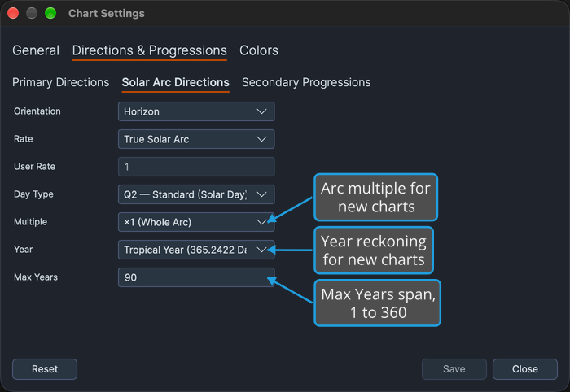Image resolution: width=570 pixels, height=392 pixels.
Task: Click the Save button
Action: coord(454,369)
